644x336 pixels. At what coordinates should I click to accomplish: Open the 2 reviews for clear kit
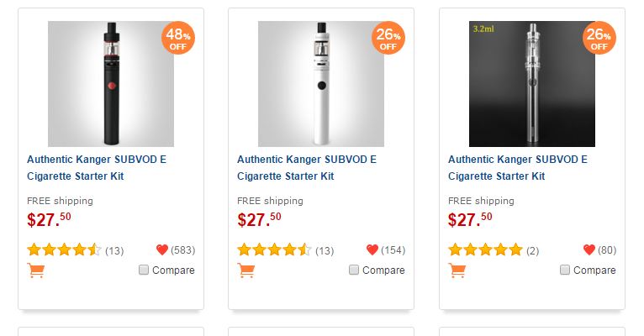pyautogui.click(x=532, y=250)
